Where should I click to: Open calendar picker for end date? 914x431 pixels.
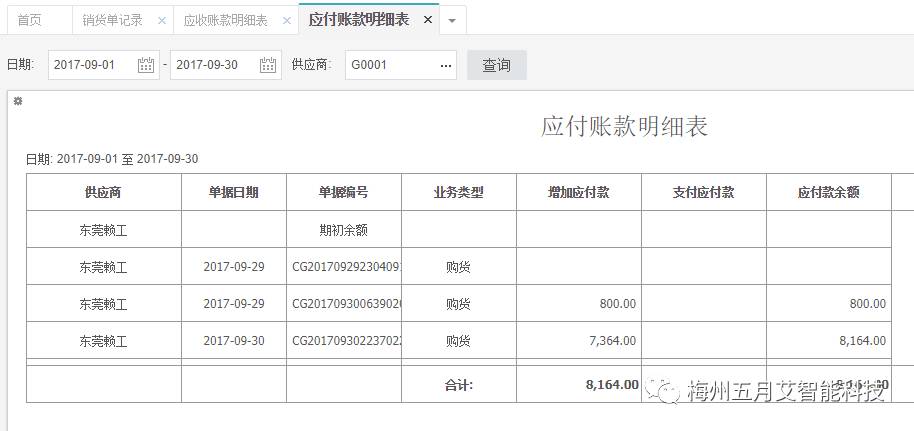(x=268, y=65)
